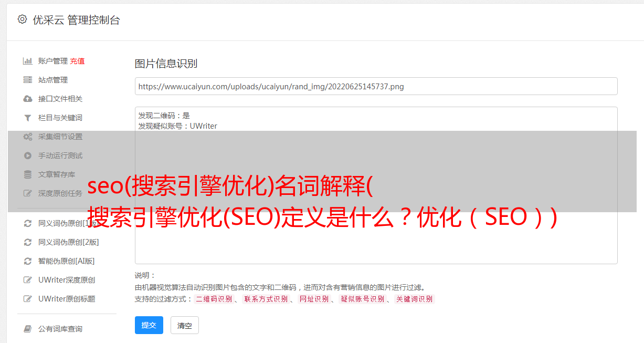The width and height of the screenshot is (644, 343).
Task: Click the 网址识别 filter tag
Action: coord(314,299)
